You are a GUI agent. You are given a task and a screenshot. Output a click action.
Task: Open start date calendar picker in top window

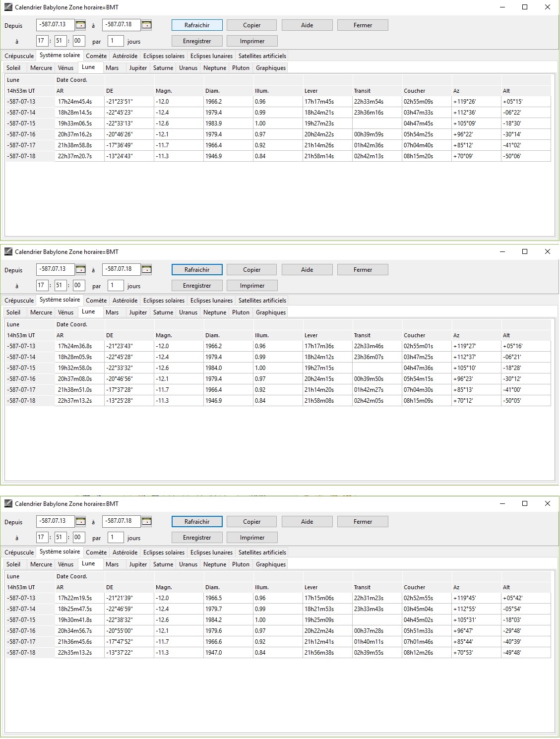80,25
